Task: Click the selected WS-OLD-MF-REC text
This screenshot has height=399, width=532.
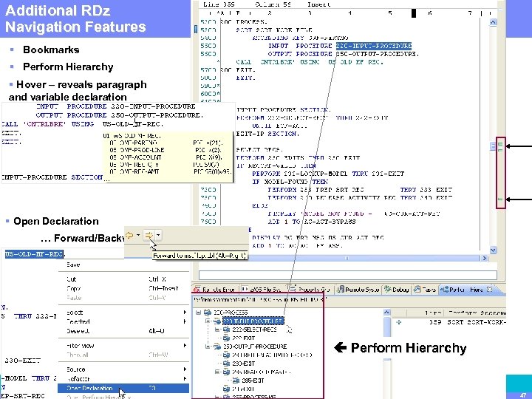Action: pyautogui.click(x=34, y=253)
